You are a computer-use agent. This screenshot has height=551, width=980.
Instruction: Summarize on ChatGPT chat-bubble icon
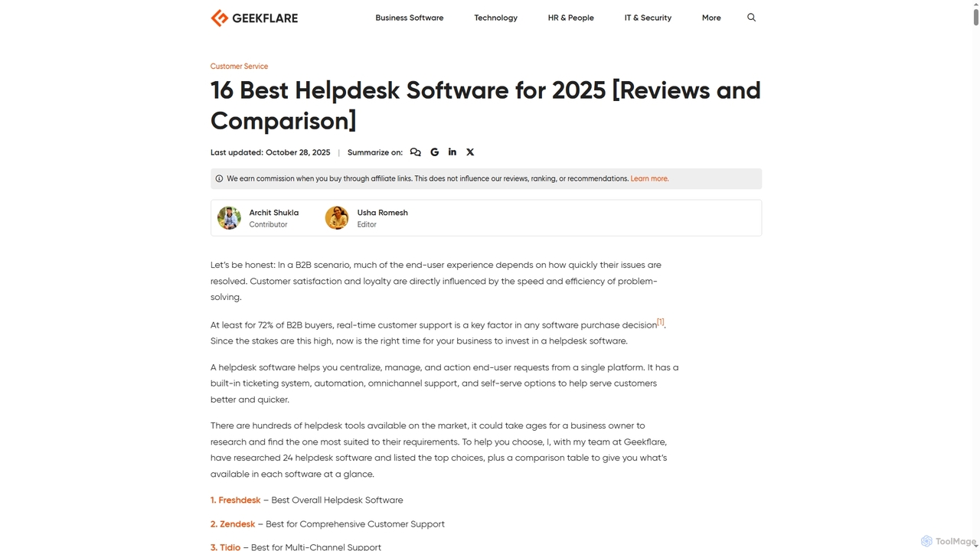pyautogui.click(x=415, y=152)
